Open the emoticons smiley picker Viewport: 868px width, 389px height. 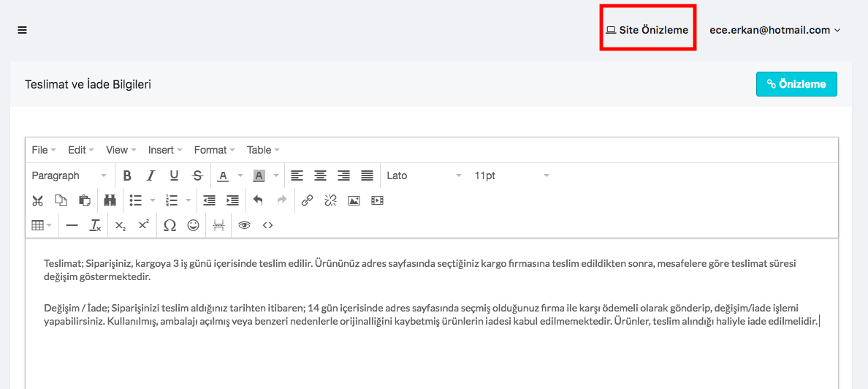point(193,225)
